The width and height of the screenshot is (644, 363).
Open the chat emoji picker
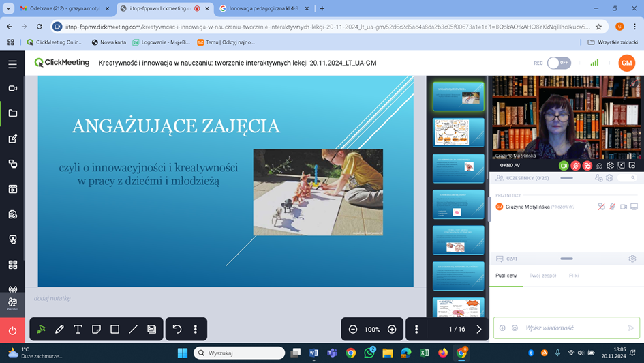(515, 328)
